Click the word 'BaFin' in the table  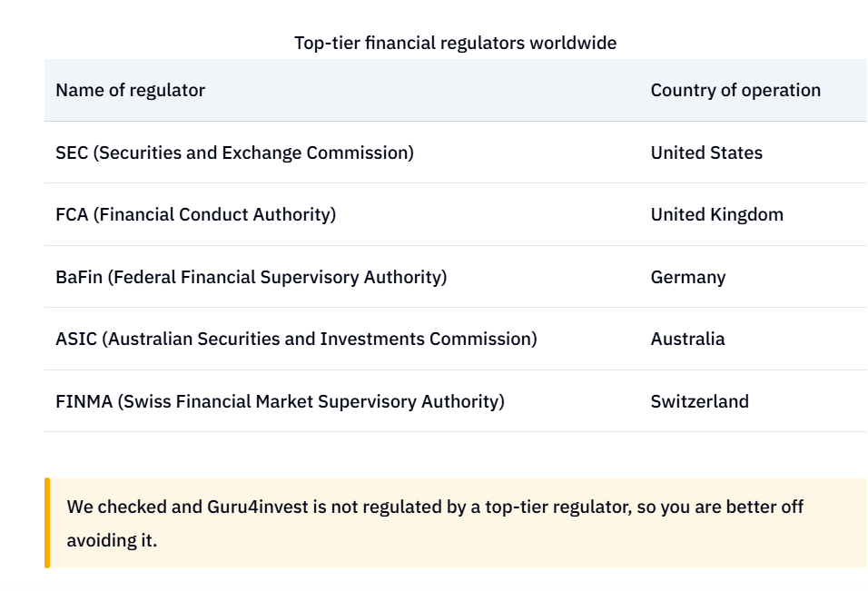79,277
